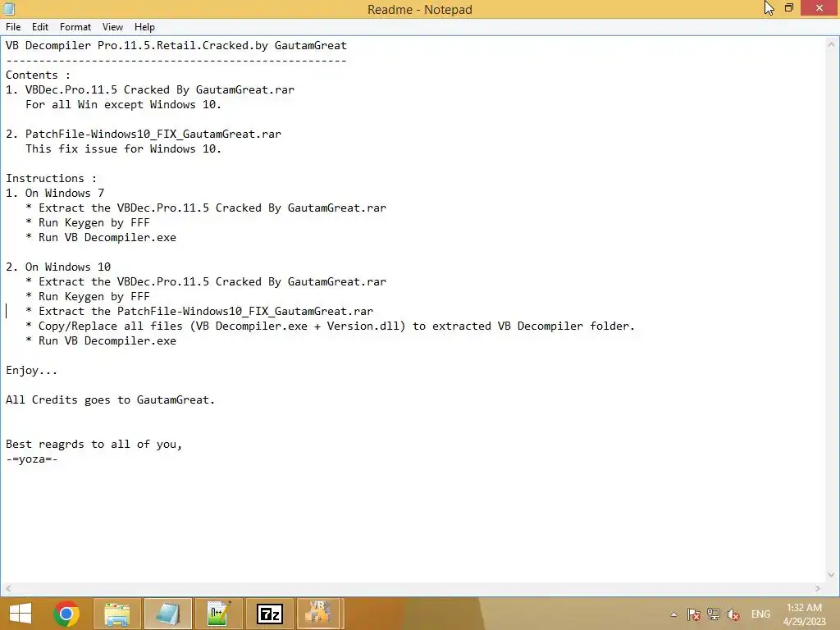Open the Windows Start button
840x630 pixels.
(x=21, y=614)
